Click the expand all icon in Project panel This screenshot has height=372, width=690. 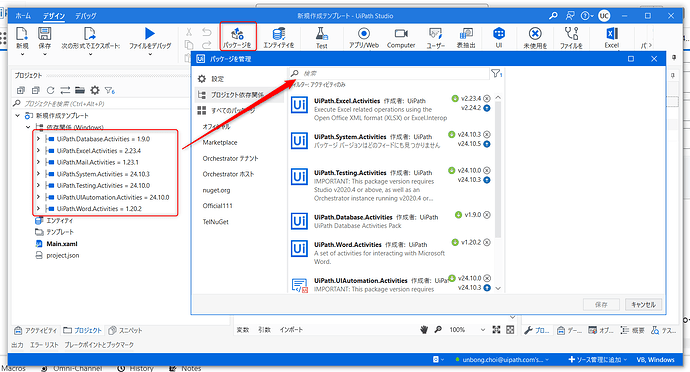[x=21, y=90]
